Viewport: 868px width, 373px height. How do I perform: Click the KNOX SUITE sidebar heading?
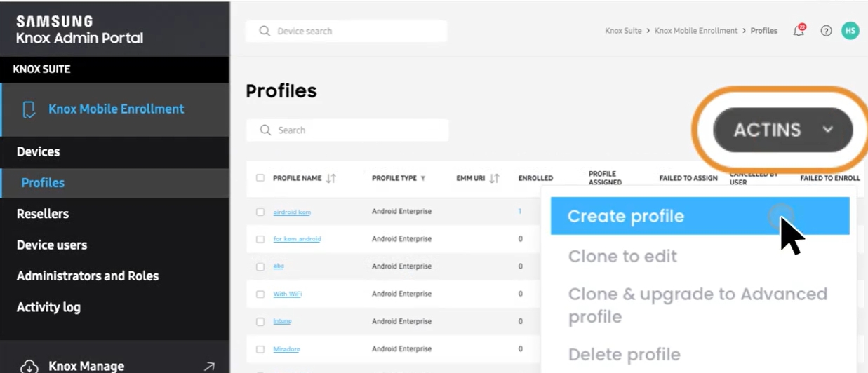click(x=41, y=69)
